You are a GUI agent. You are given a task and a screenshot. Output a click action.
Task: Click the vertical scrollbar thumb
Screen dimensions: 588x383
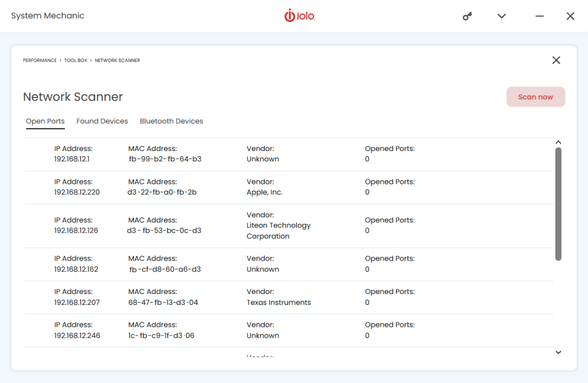pyautogui.click(x=558, y=204)
